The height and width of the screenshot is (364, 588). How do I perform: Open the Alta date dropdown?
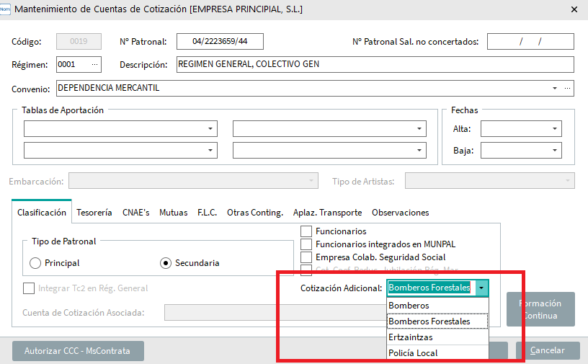(x=554, y=129)
